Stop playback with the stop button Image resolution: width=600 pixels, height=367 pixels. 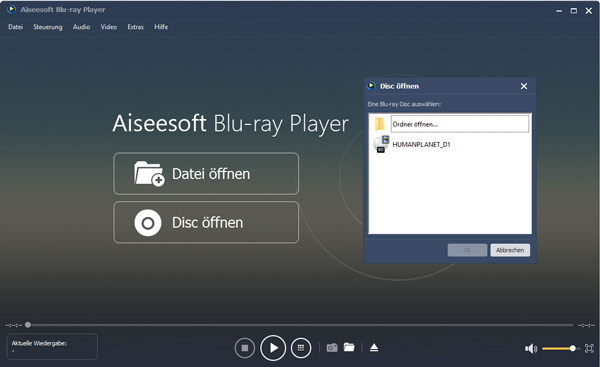pyautogui.click(x=245, y=348)
